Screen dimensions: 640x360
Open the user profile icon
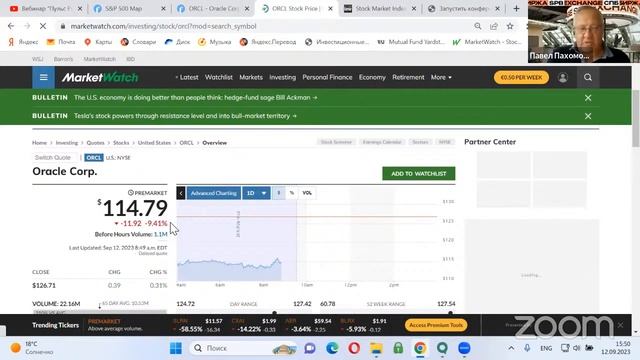[563, 77]
